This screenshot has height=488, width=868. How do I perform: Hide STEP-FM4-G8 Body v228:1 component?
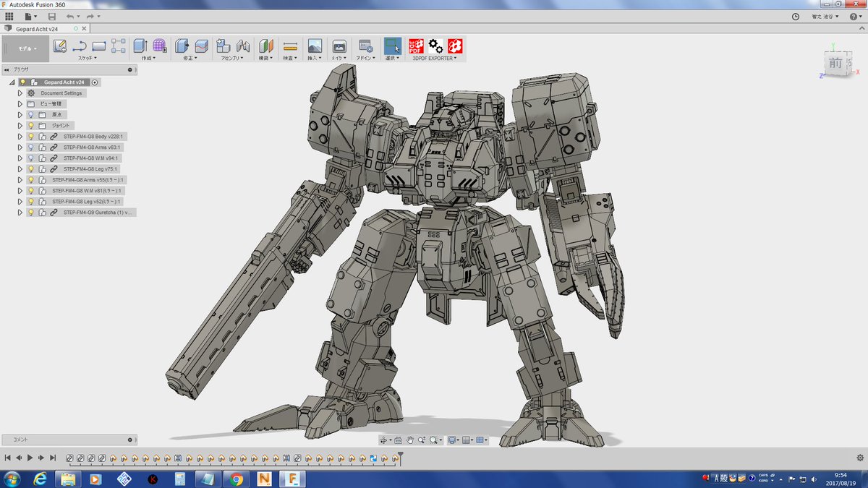click(31, 137)
